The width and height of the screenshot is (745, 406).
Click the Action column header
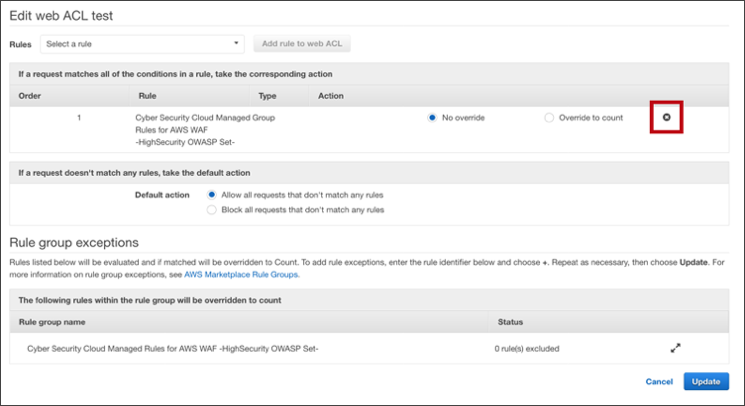click(330, 96)
